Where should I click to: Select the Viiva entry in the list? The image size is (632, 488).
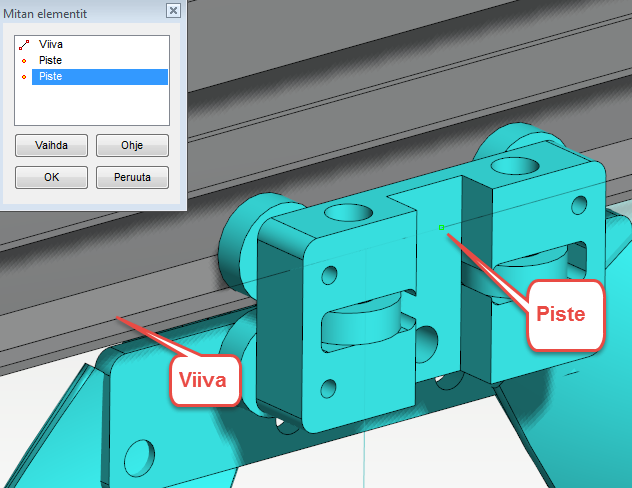[52, 45]
